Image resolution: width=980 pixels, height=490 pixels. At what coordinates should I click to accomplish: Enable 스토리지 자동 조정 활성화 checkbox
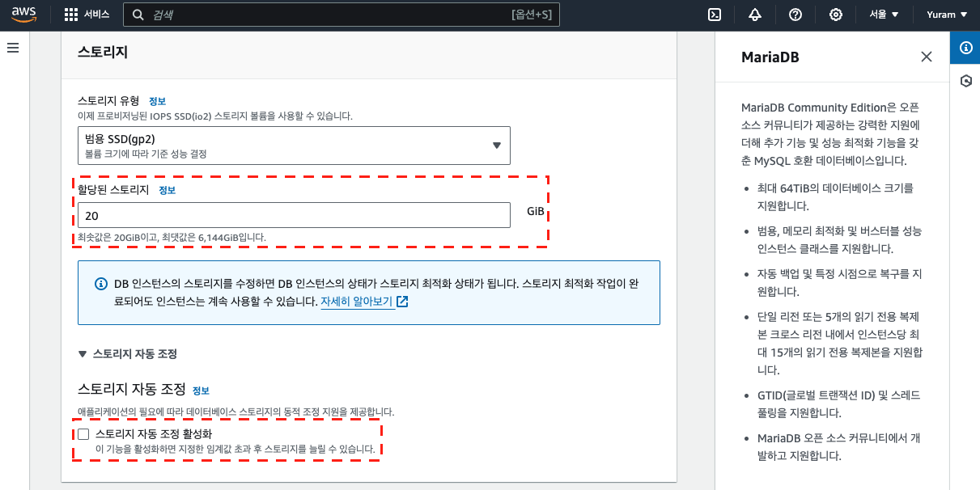tap(83, 434)
